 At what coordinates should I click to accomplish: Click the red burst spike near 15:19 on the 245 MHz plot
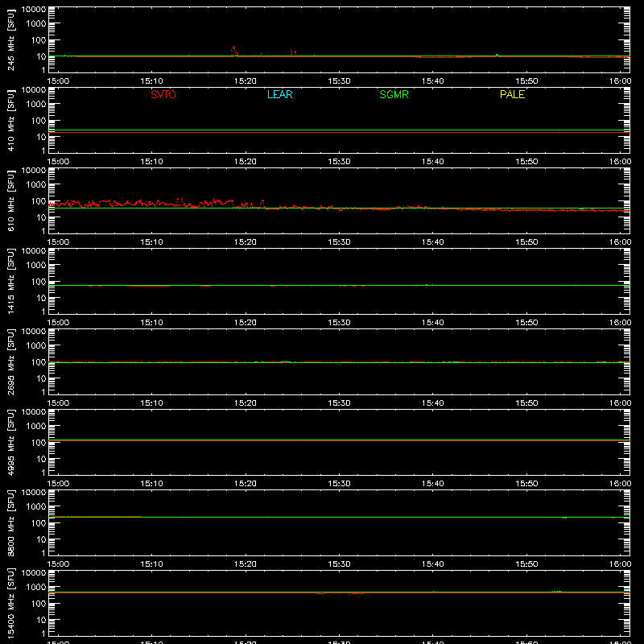pos(233,51)
